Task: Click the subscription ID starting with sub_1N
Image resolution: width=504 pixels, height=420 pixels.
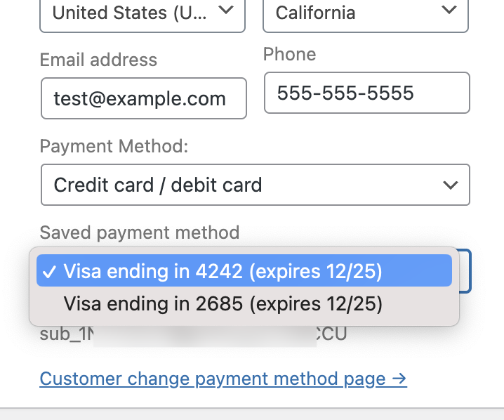Action: pos(67,334)
